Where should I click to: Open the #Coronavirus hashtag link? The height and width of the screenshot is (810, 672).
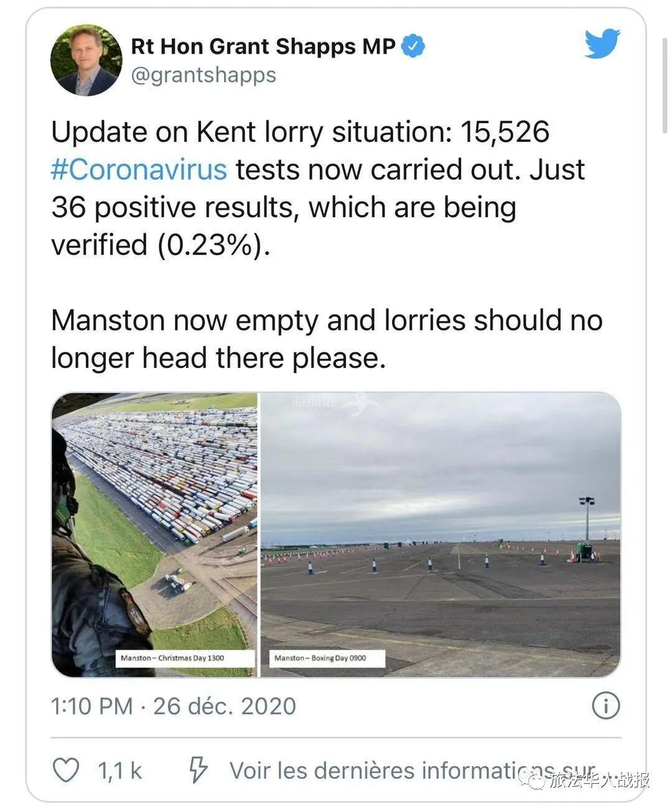point(139,170)
